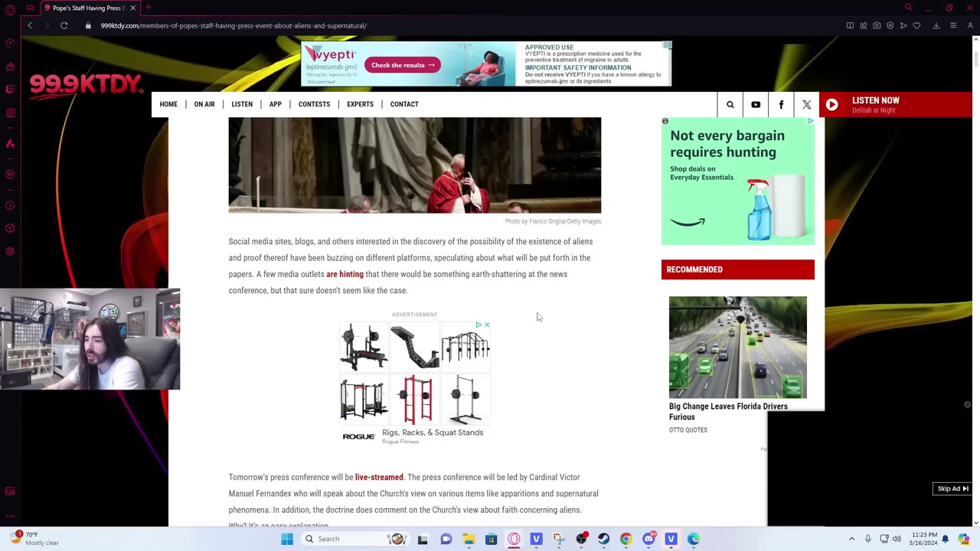Open the Twitch icon in the Opera sidebar
Screen dimensions: 980x551
[10, 89]
